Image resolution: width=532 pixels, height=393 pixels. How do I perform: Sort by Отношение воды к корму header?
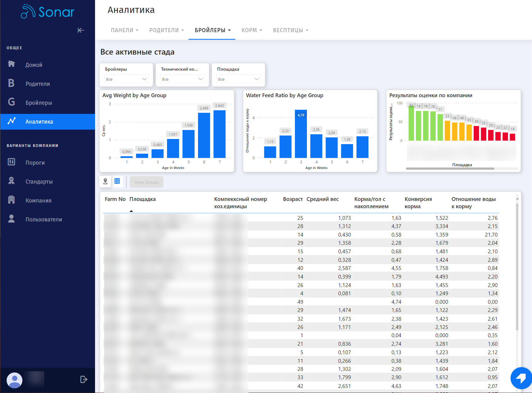tap(474, 202)
